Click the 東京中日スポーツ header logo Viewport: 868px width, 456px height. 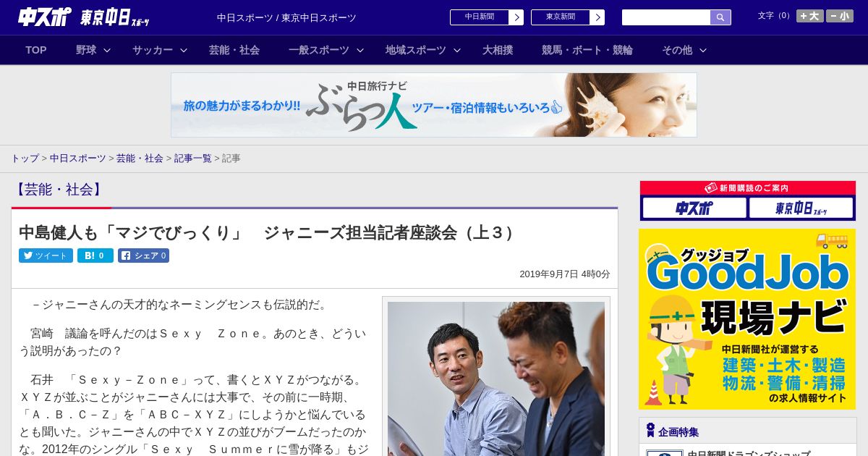[x=115, y=18]
